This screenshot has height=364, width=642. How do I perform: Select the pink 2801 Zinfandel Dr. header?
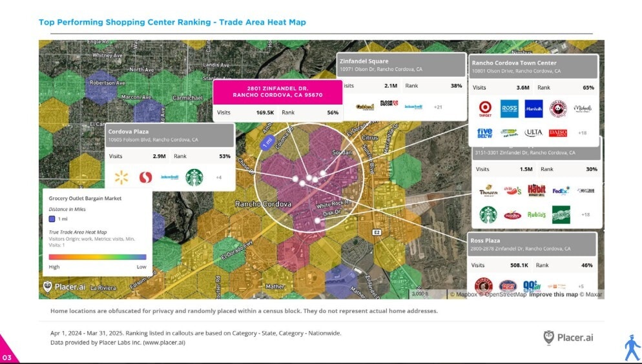coord(278,92)
